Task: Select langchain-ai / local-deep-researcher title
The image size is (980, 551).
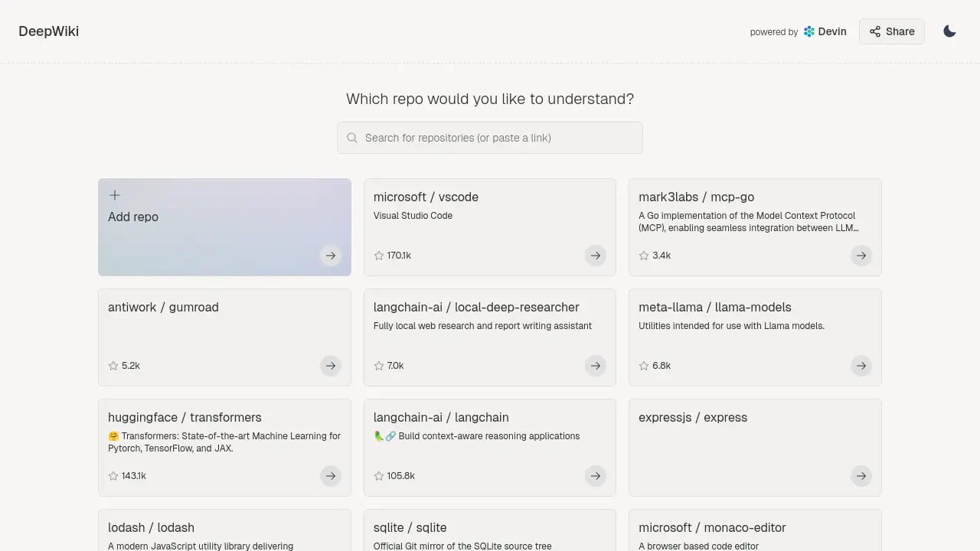Action: tap(476, 307)
